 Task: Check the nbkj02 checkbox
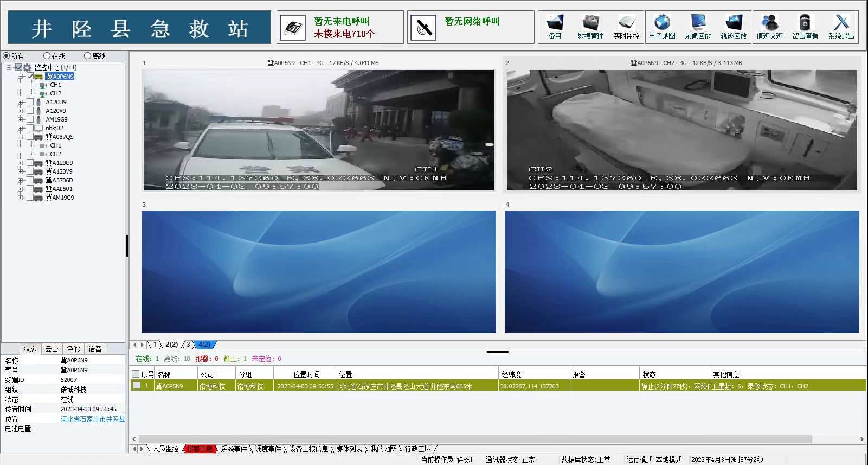[x=30, y=129]
